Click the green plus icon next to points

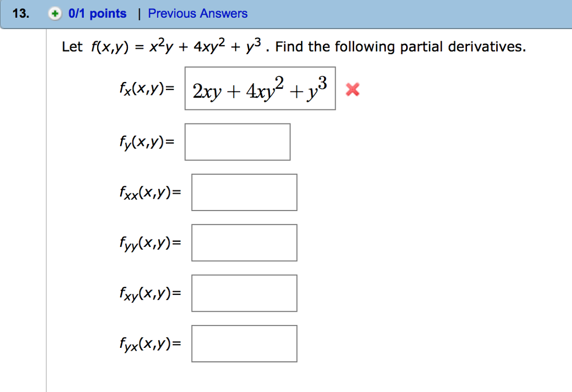coord(55,13)
